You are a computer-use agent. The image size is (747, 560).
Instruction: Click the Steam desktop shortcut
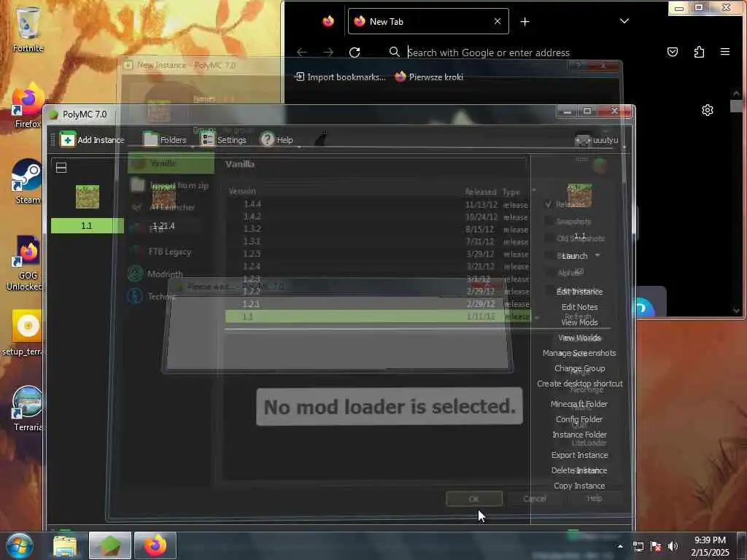tap(28, 182)
